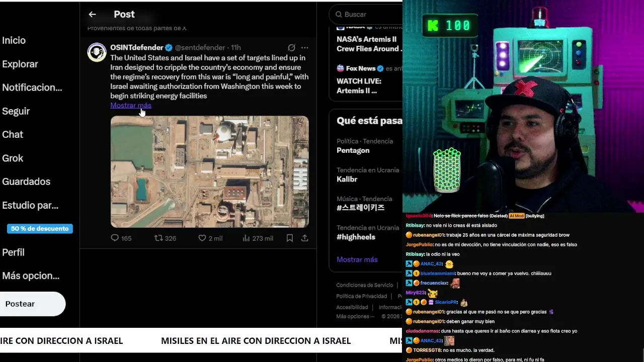Viewport: 644px width, 362px height.
Task: Expand Más opciones in sidebar
Action: 31,276
